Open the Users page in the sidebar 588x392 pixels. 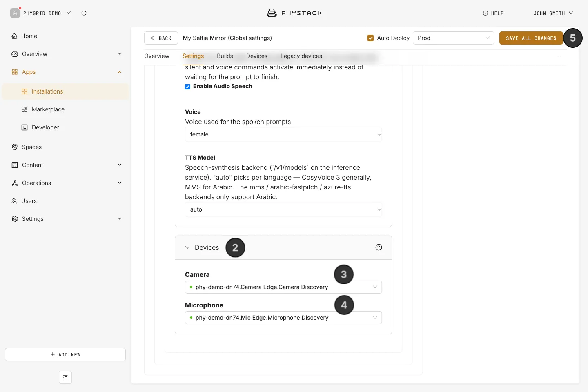click(29, 201)
